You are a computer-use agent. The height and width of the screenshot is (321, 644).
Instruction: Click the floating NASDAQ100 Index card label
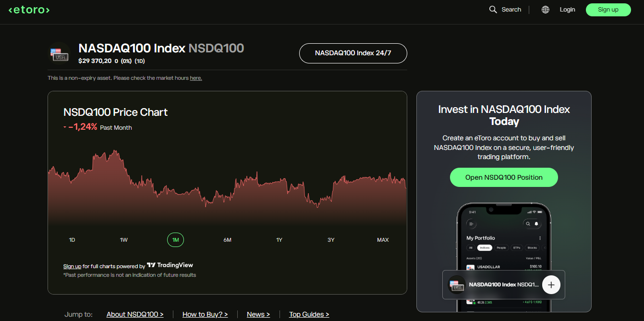pos(504,284)
